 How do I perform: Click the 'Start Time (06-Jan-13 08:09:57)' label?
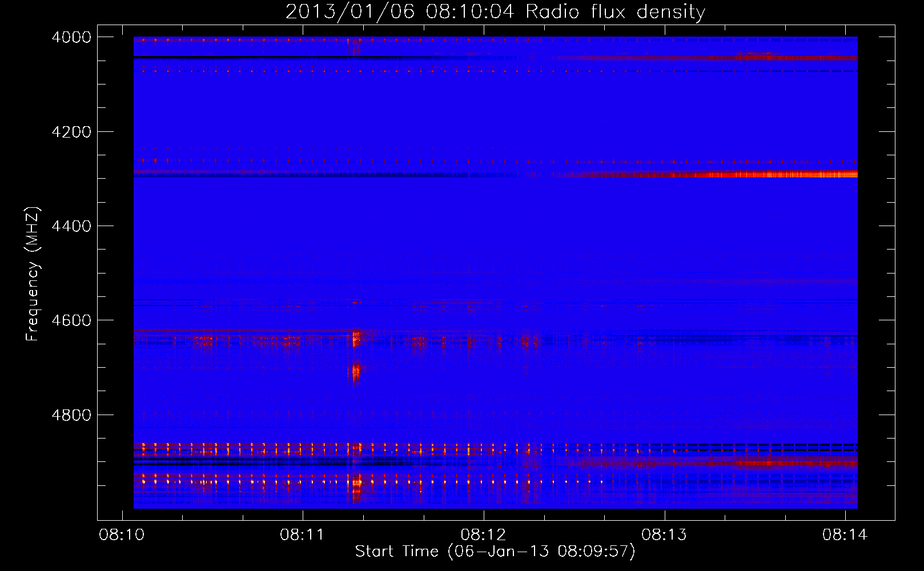[x=495, y=552]
